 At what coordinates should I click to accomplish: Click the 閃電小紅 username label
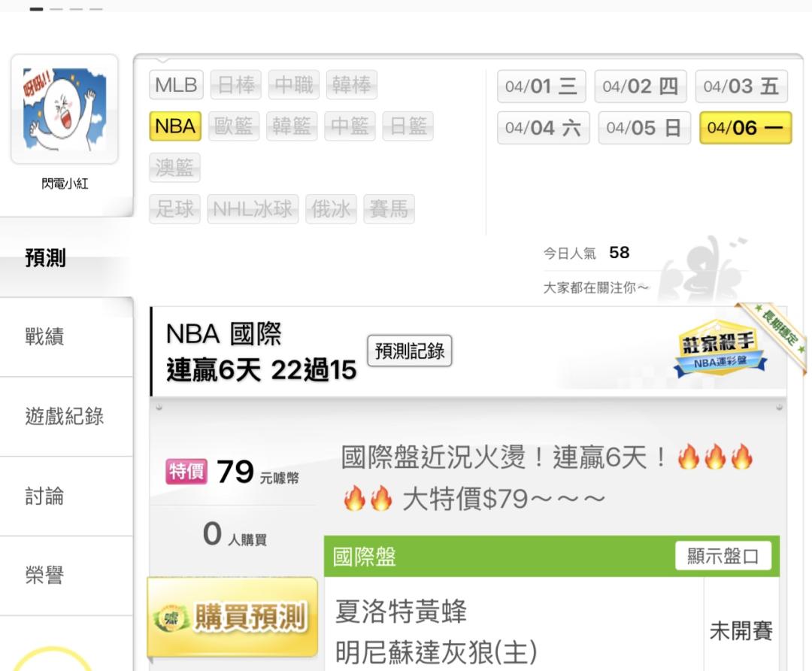tap(65, 184)
